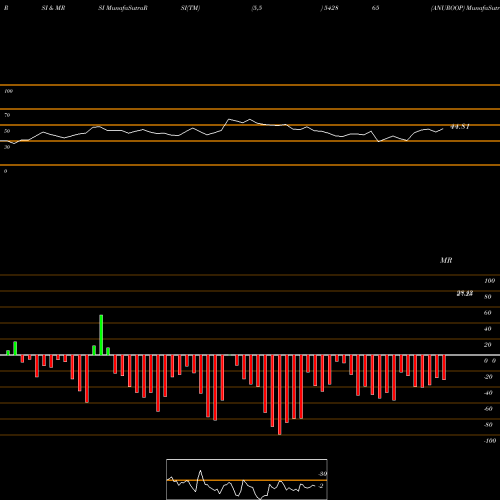Click the 'MR' panel title

pos(446,260)
